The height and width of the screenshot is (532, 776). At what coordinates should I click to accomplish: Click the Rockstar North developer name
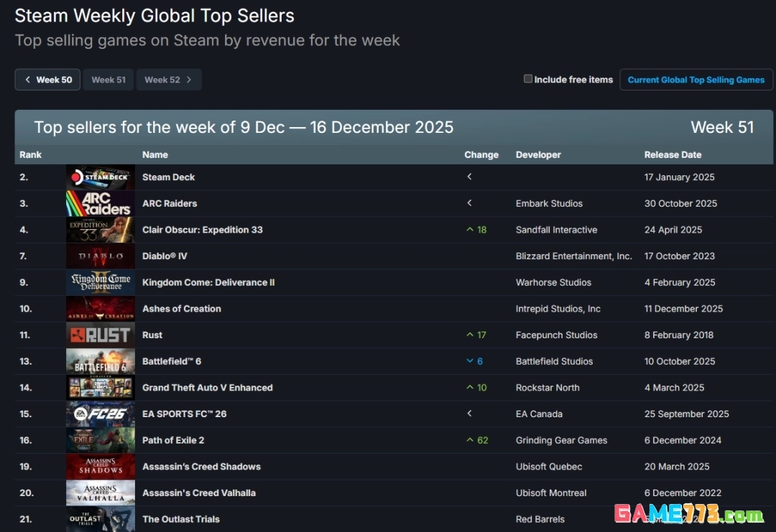pyautogui.click(x=548, y=388)
